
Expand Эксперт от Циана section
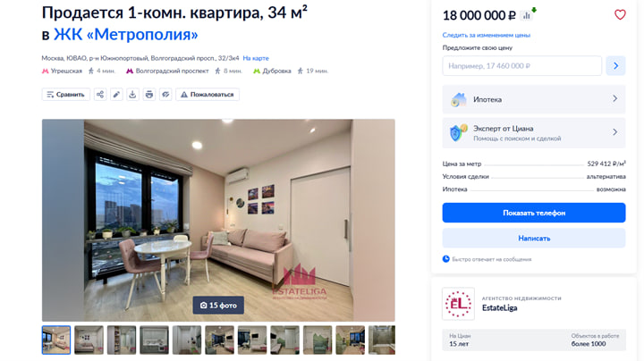[x=533, y=133]
